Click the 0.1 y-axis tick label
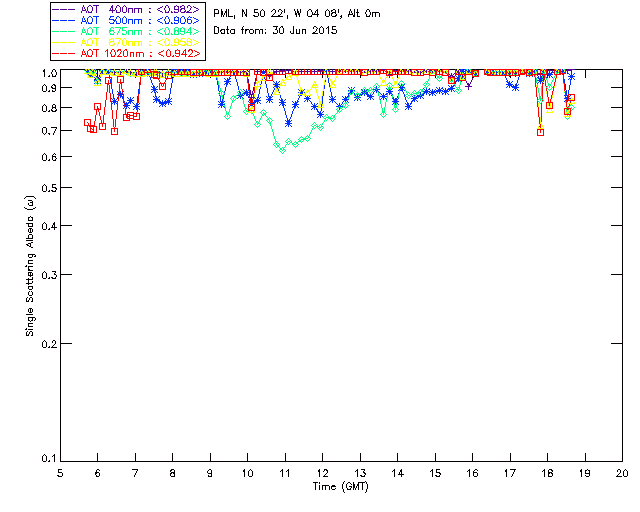The image size is (640, 512). click(49, 459)
